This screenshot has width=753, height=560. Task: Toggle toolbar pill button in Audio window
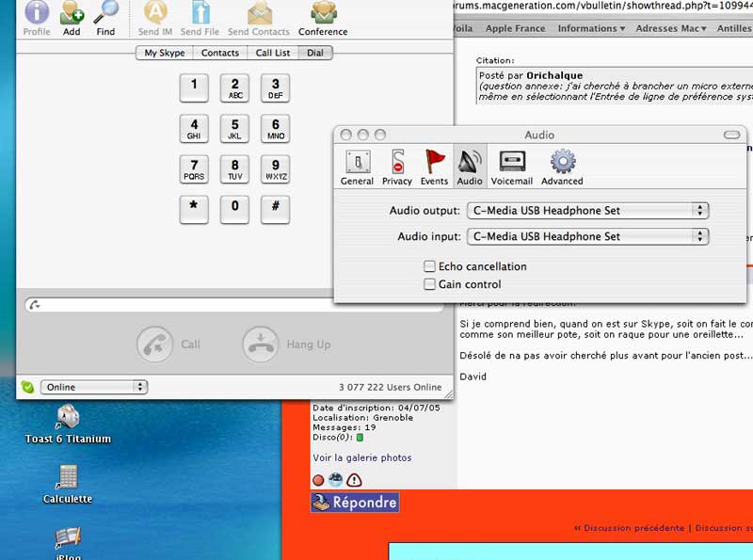pyautogui.click(x=732, y=135)
